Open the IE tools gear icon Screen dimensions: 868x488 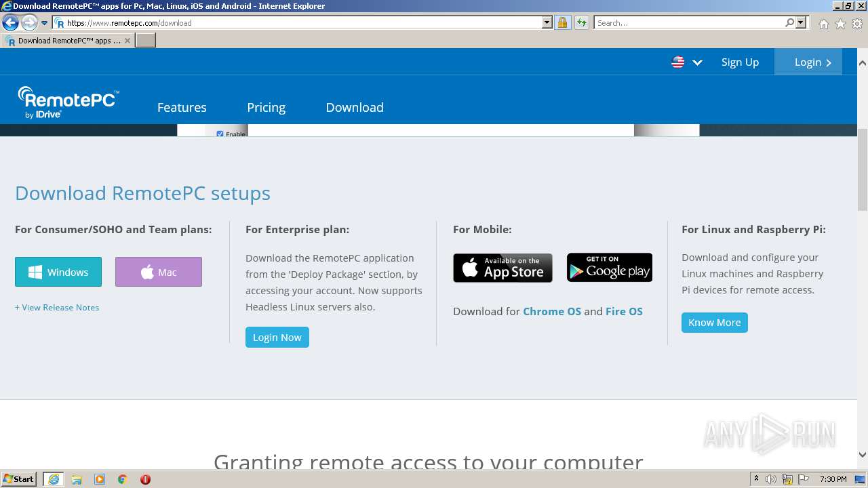pyautogui.click(x=857, y=24)
